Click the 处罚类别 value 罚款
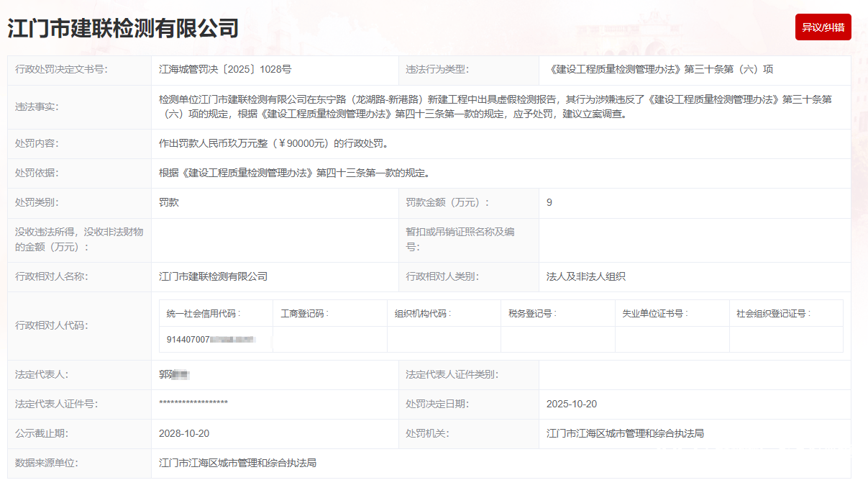Image resolution: width=868 pixels, height=493 pixels. click(169, 202)
